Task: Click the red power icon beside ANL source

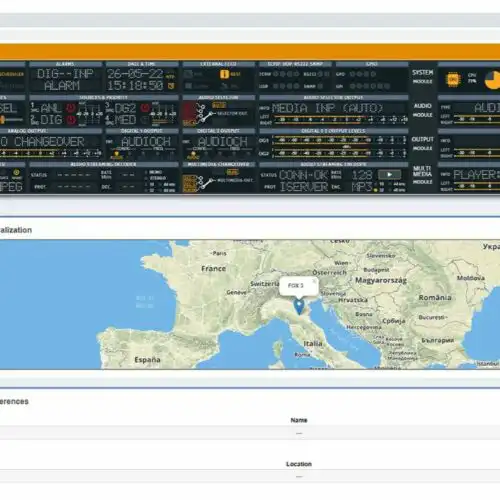Action: [71, 108]
